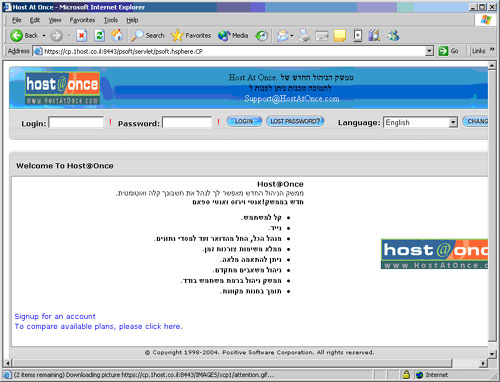The height and width of the screenshot is (382, 500).
Task: Open the Help menu
Action: pos(132,20)
